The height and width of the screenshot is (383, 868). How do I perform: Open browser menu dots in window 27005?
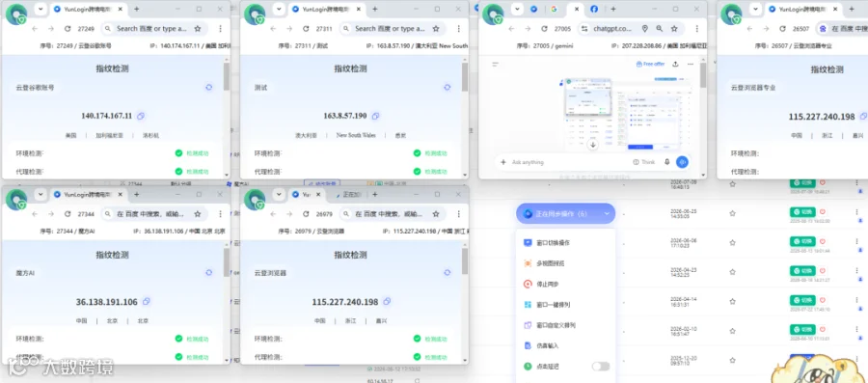697,29
